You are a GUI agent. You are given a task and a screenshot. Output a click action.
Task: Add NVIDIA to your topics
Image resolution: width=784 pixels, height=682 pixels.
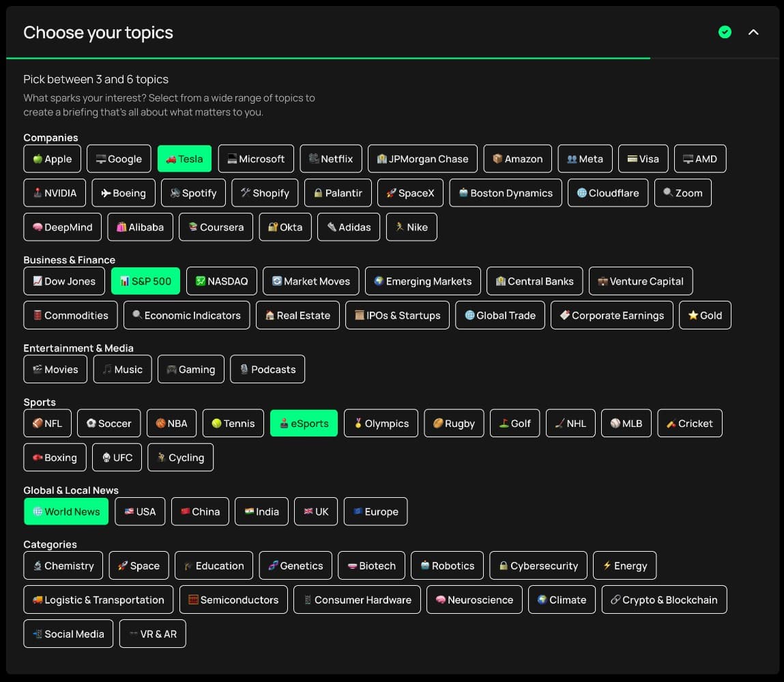55,193
